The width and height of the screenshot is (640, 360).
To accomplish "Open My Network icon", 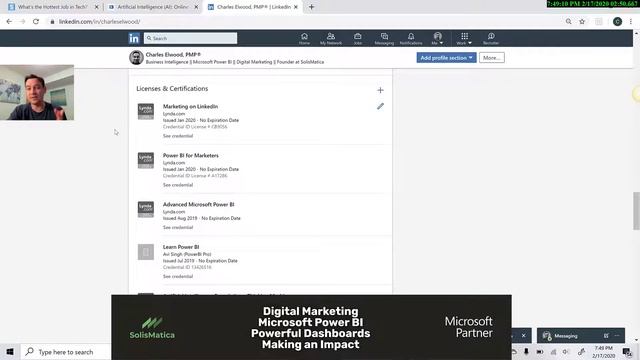I will (331, 38).
